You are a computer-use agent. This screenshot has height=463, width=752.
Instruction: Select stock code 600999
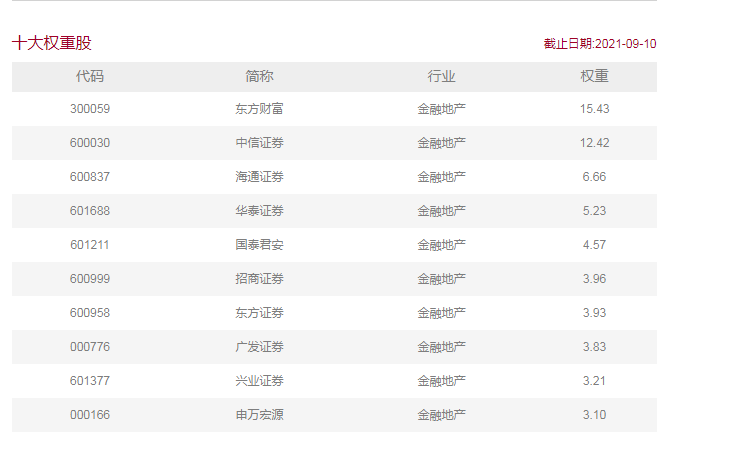pyautogui.click(x=90, y=279)
